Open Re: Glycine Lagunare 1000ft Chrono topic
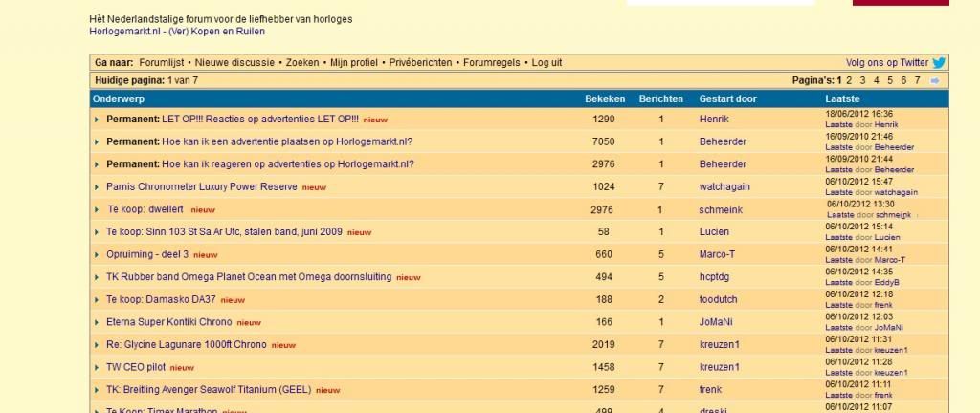The height and width of the screenshot is (413, 980). click(x=186, y=344)
